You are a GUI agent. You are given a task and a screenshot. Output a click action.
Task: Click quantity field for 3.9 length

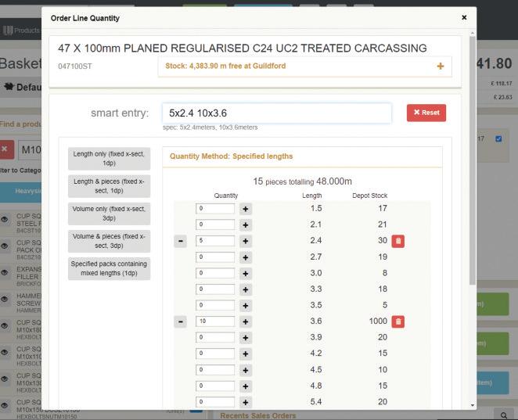[x=215, y=337]
